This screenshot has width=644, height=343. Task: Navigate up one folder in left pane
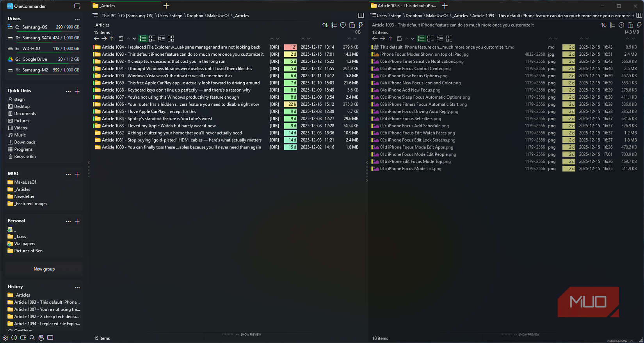tap(112, 39)
